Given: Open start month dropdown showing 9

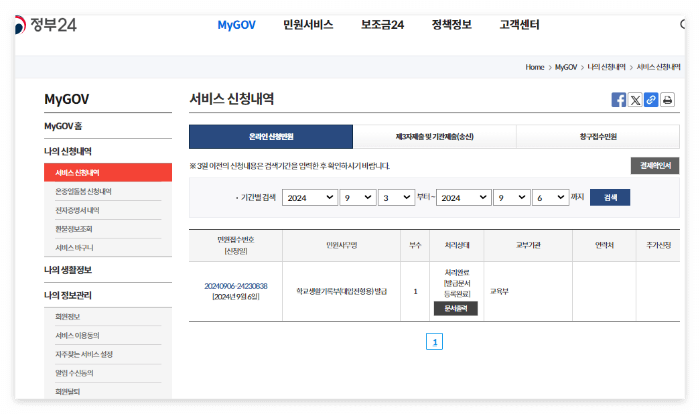Looking at the screenshot, I should pos(358,197).
